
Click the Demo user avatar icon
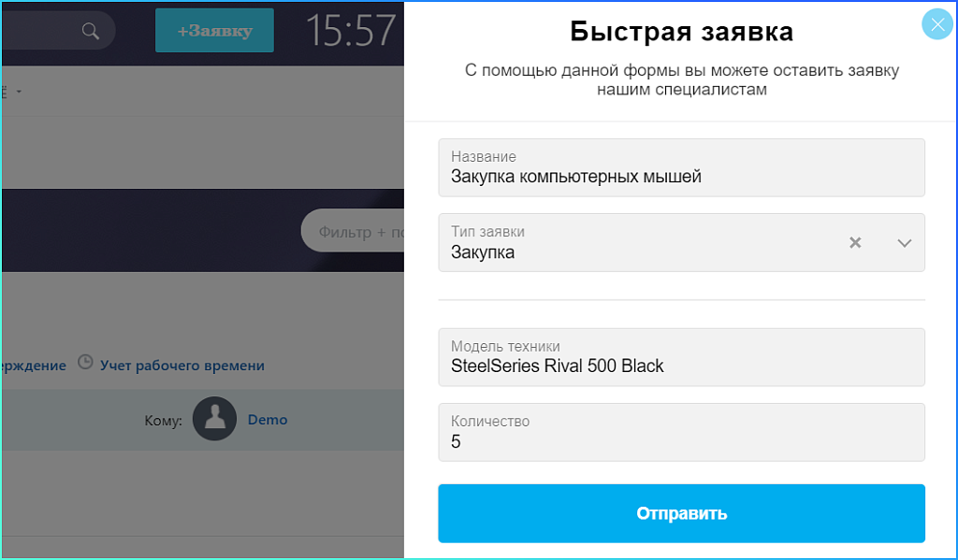click(214, 419)
